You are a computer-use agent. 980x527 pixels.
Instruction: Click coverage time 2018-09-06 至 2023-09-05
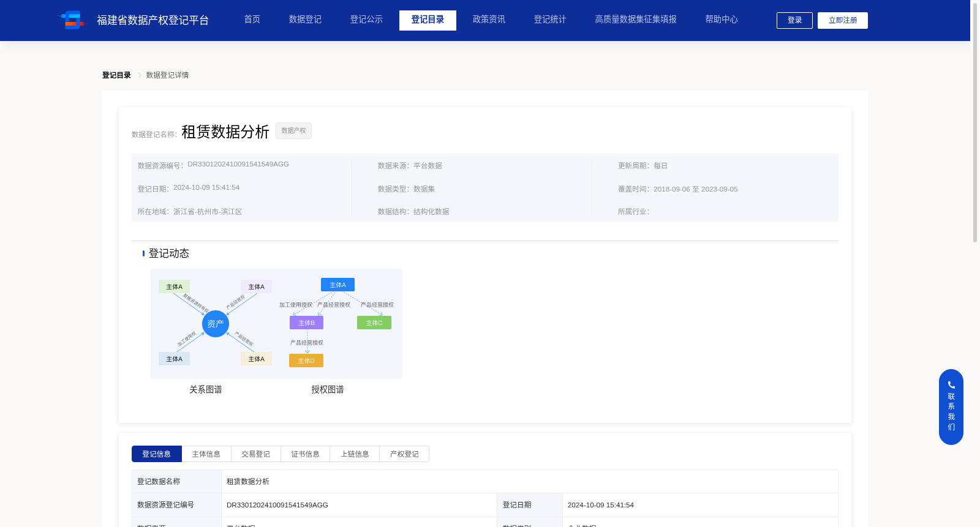696,189
